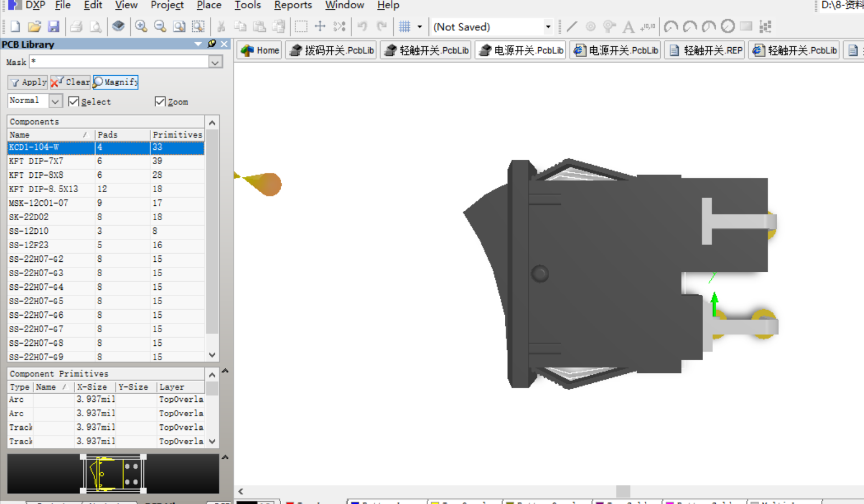
Task: Zoom out using magnifier minus icon
Action: (160, 26)
